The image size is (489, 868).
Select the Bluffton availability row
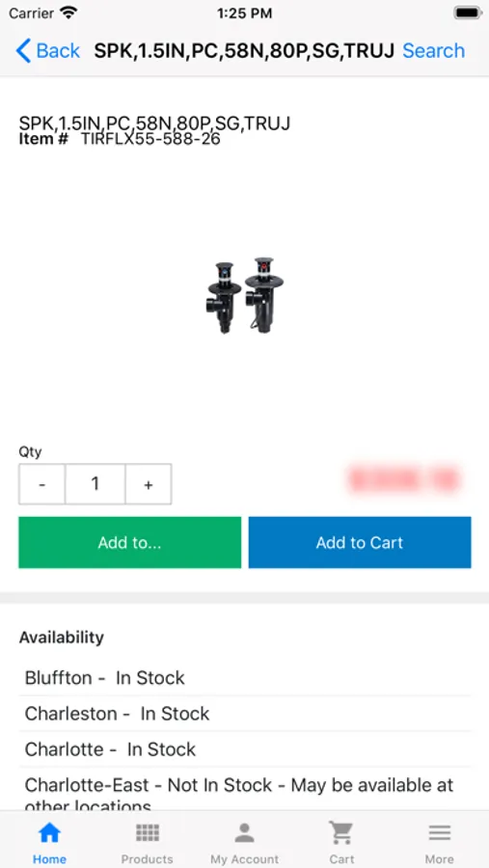(245, 678)
